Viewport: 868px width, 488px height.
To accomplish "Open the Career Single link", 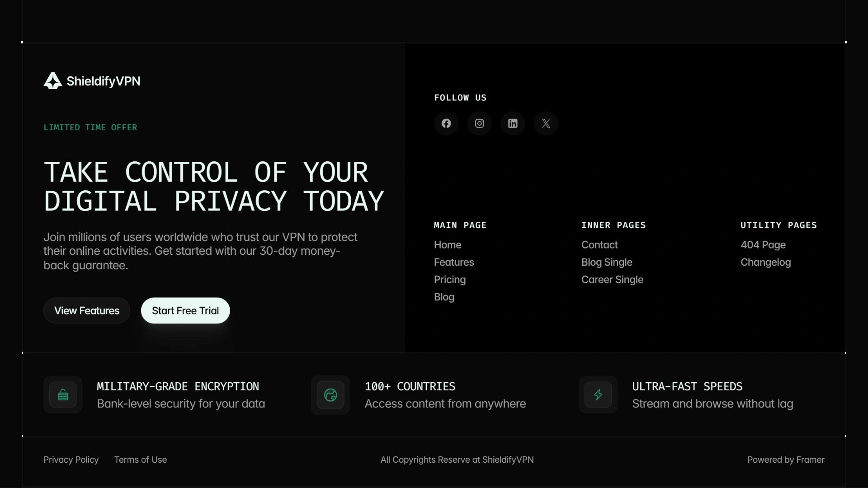I will pos(612,280).
